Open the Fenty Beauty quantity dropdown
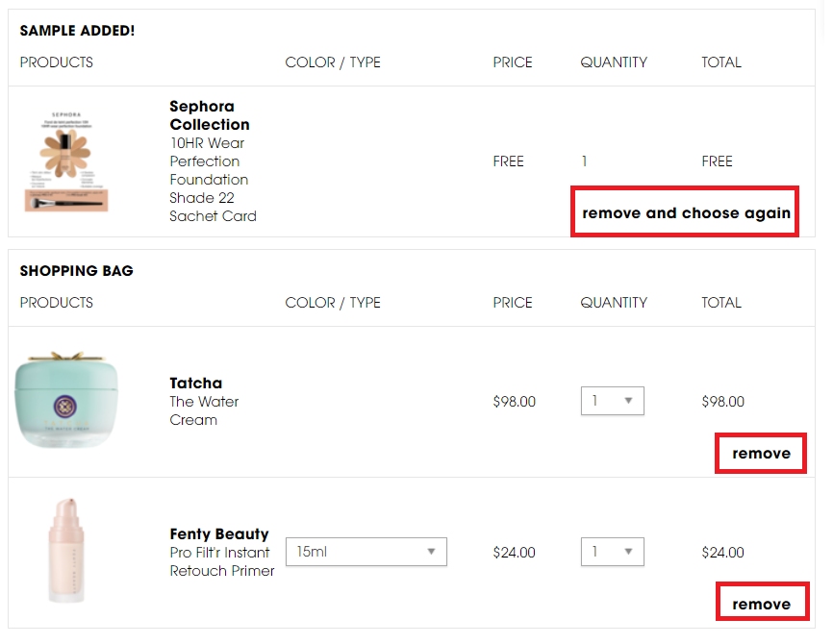The height and width of the screenshot is (644, 833). pyautogui.click(x=612, y=552)
